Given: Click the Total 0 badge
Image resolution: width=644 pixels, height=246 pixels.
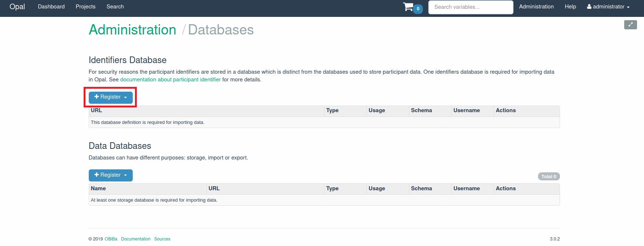Looking at the screenshot, I should click(x=549, y=176).
